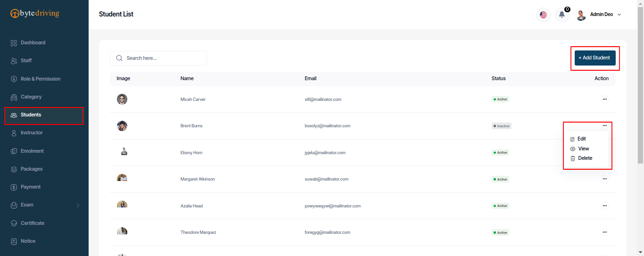Click the bytedriving logo
Viewport: 644px width, 256px height.
pos(35,13)
